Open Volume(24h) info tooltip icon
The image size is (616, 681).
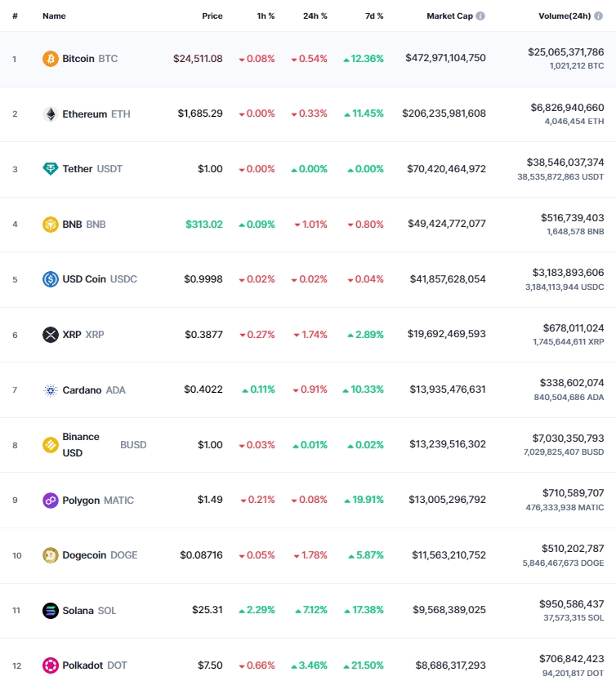click(599, 16)
